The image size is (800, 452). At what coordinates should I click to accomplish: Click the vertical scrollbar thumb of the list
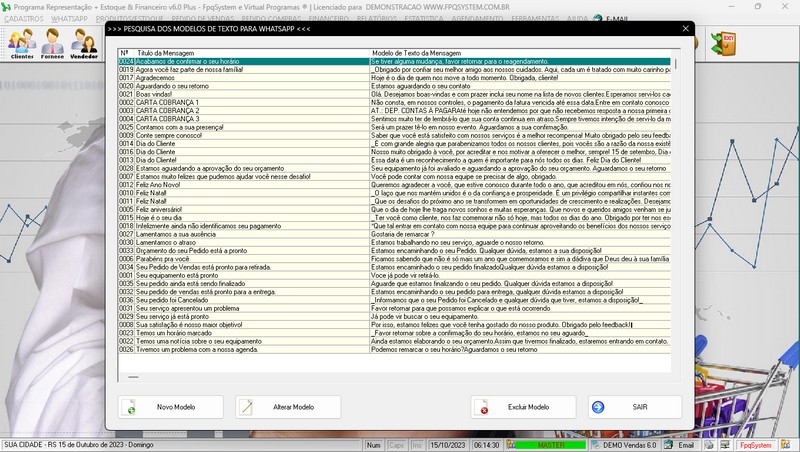(x=676, y=64)
